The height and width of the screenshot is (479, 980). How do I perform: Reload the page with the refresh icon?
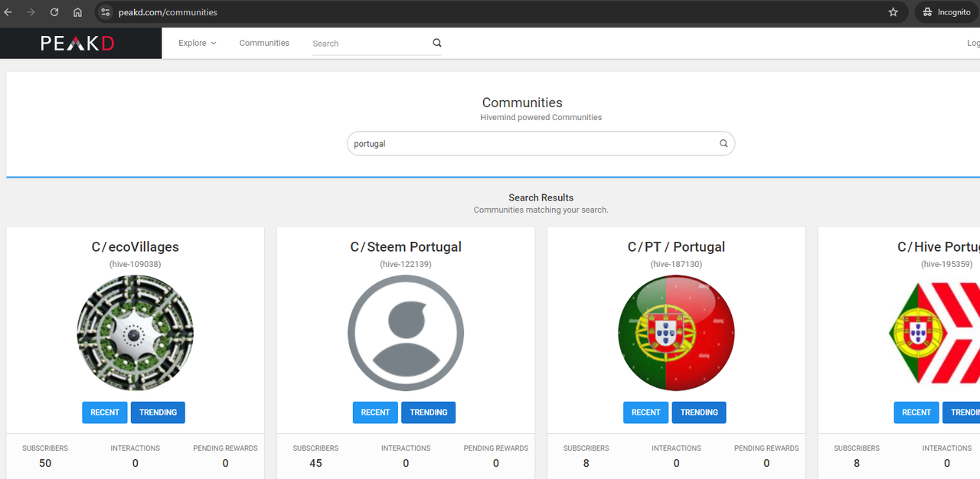tap(54, 12)
